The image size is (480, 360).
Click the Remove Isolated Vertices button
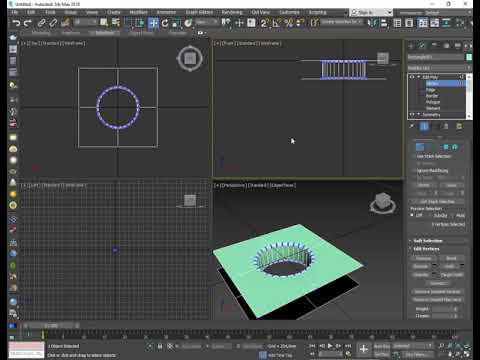pyautogui.click(x=437, y=292)
